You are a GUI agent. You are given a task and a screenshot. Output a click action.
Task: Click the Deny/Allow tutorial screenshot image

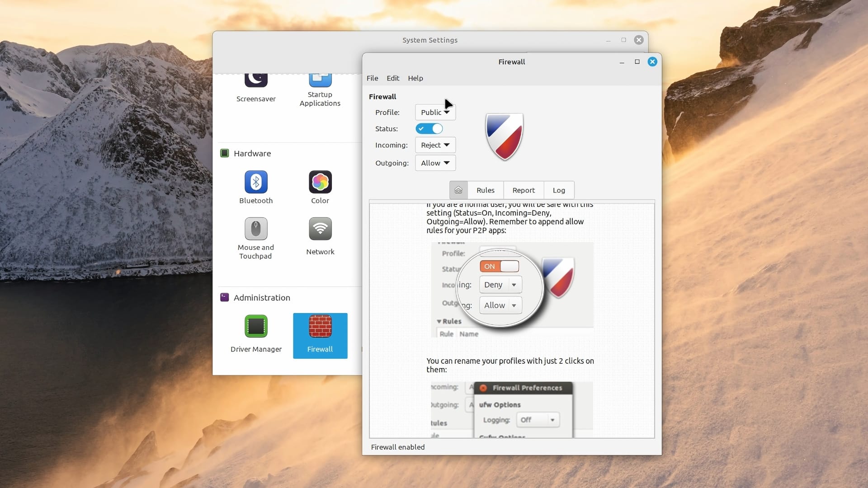(x=512, y=290)
